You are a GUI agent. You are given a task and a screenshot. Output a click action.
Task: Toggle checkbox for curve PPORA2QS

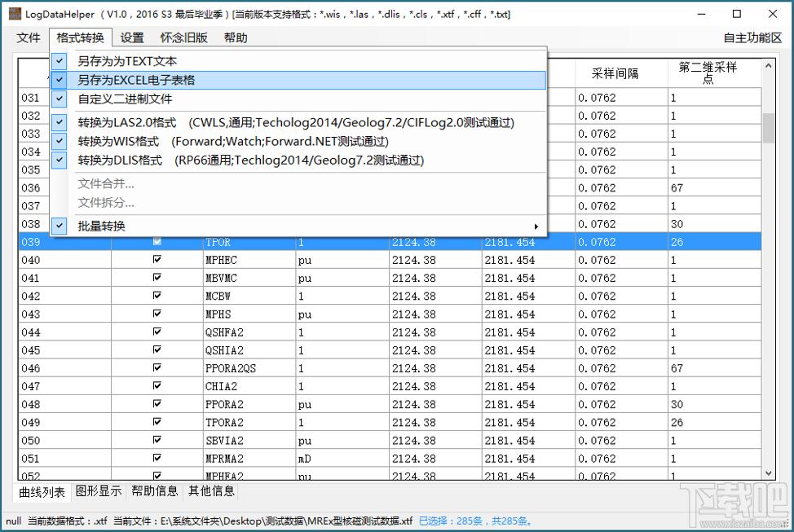[x=157, y=368]
